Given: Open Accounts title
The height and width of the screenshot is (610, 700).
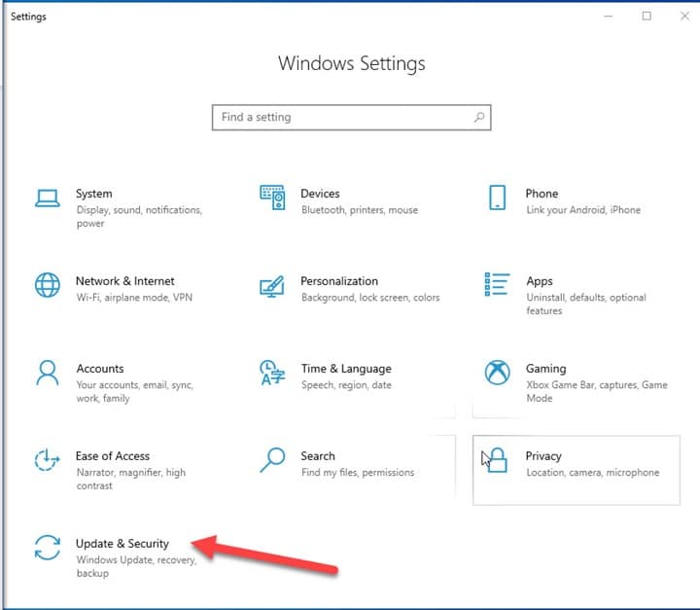Looking at the screenshot, I should click(100, 369).
